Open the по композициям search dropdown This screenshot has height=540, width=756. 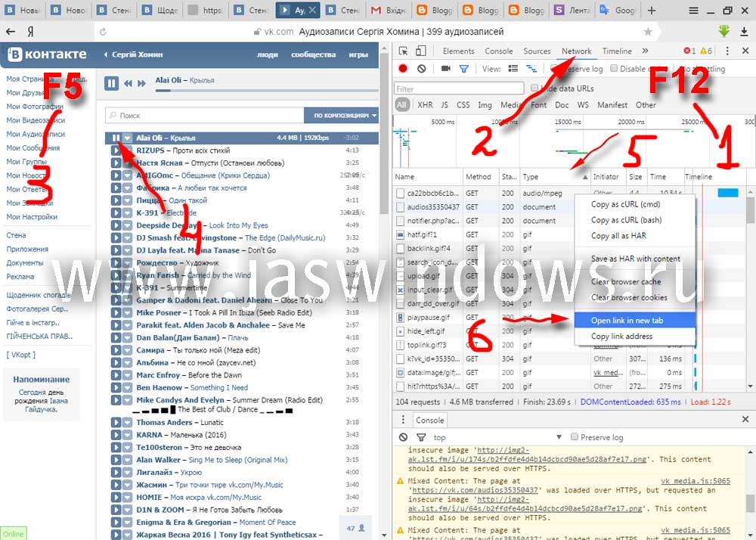[342, 115]
